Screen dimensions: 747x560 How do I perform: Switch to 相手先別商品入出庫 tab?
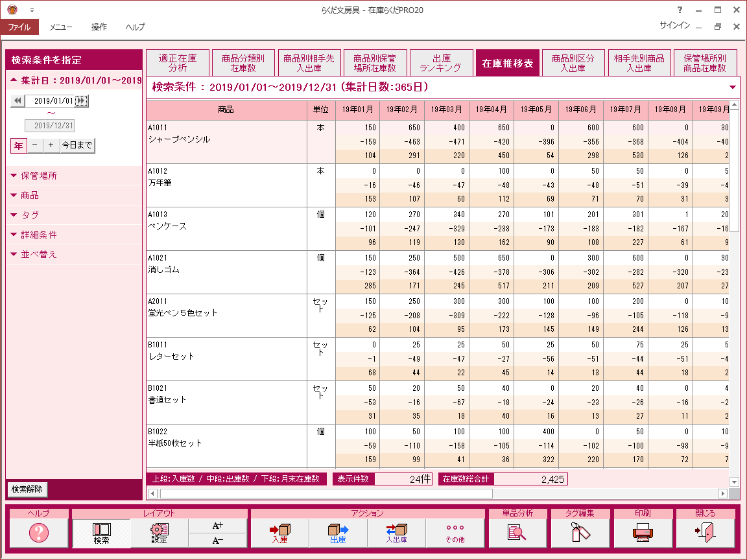tap(639, 63)
